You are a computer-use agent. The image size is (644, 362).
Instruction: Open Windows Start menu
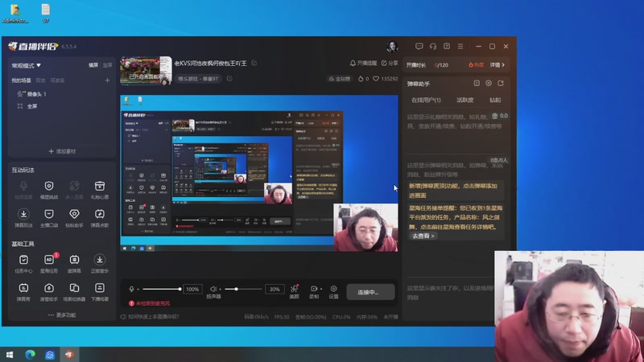10,354
